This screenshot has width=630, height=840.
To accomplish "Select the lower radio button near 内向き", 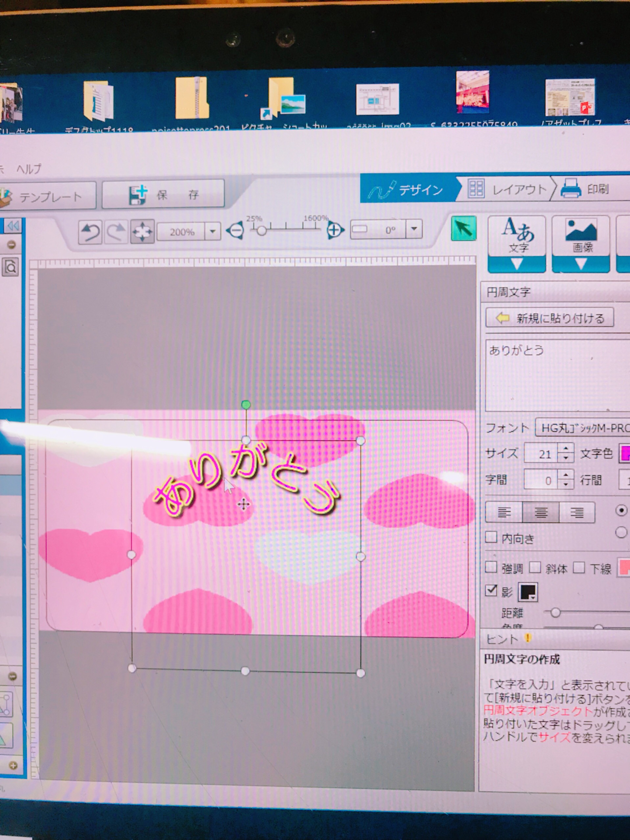I will coord(621,532).
